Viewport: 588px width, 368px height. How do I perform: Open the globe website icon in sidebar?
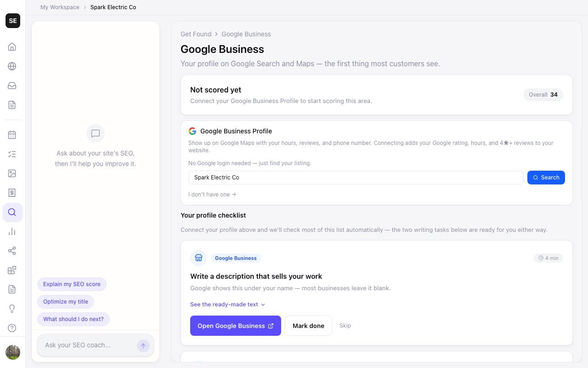pyautogui.click(x=12, y=66)
